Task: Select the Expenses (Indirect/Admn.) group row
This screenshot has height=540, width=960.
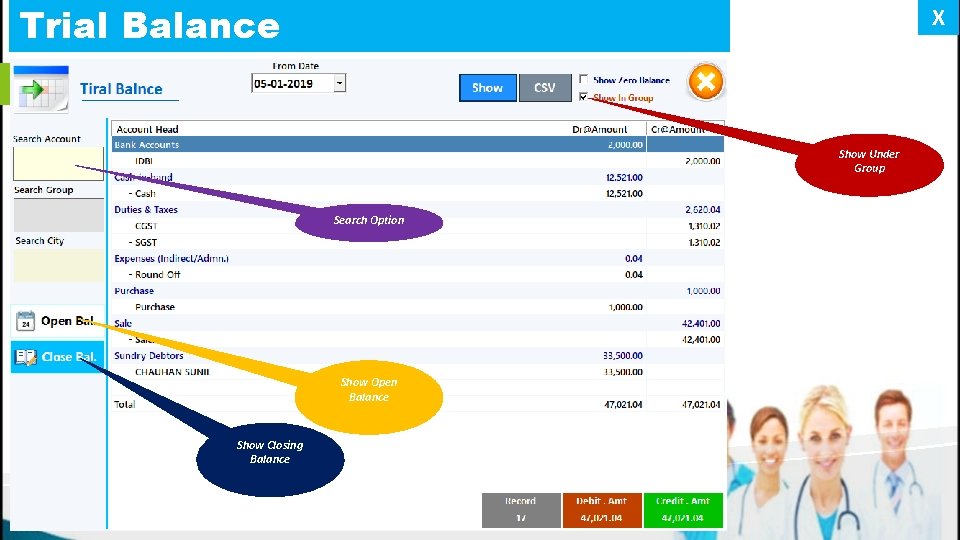Action: (x=418, y=258)
